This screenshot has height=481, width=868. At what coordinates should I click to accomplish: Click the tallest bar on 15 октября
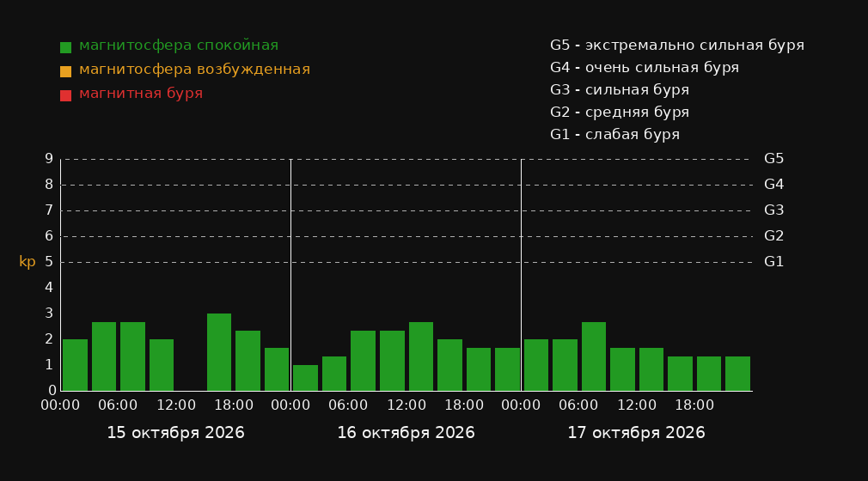tap(219, 352)
